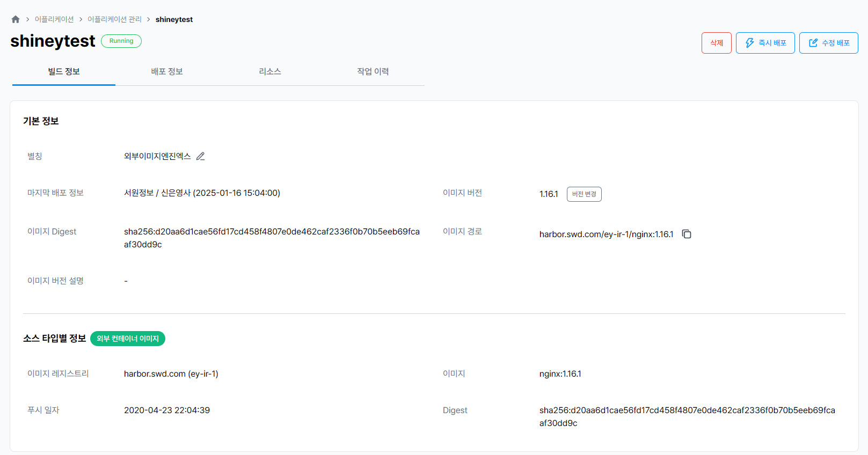Click the 이미지 Digest label

pos(52,232)
